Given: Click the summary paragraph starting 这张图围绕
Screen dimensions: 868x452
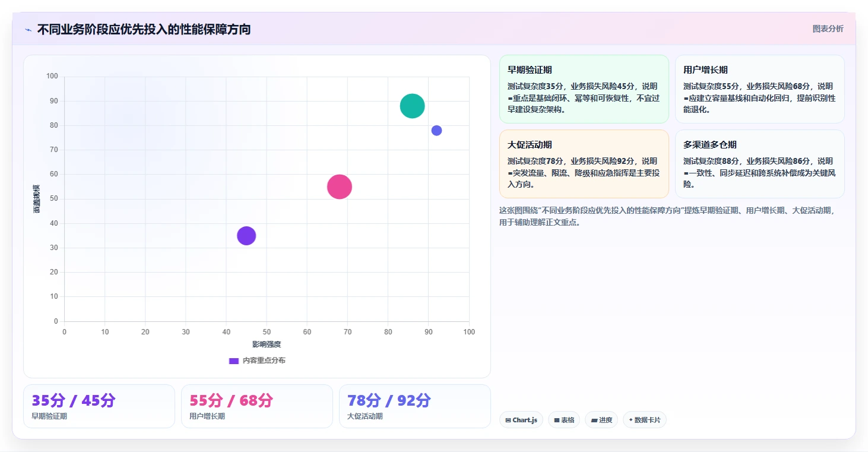Looking at the screenshot, I should pos(668,217).
